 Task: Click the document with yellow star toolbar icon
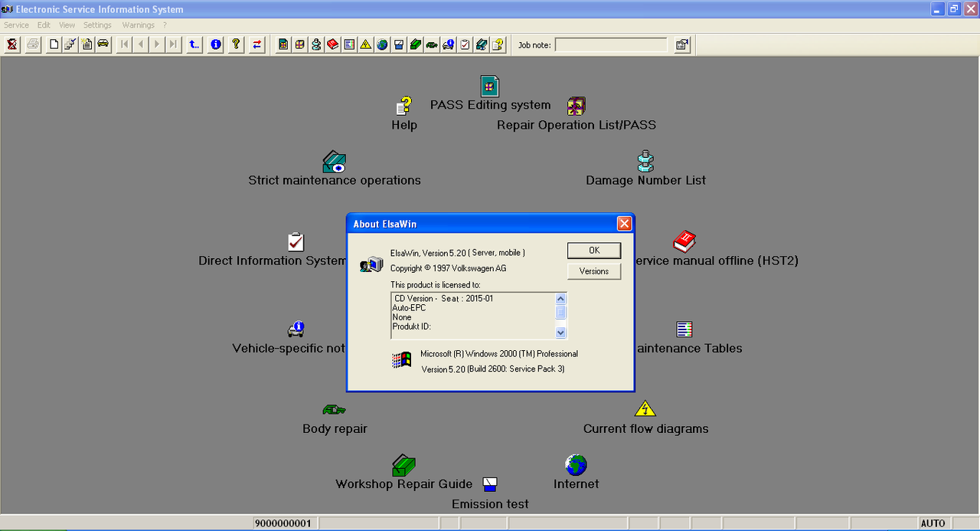tap(87, 44)
